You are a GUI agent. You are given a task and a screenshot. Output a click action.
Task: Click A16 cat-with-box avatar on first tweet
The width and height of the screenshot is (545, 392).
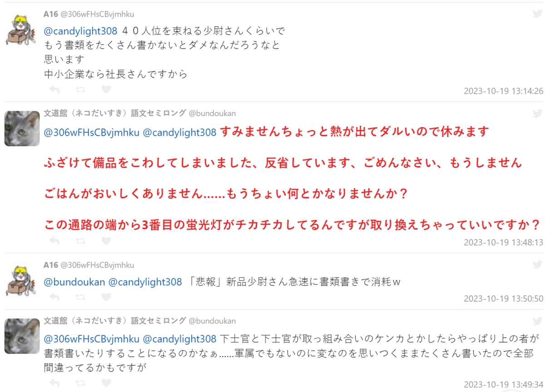pos(22,31)
